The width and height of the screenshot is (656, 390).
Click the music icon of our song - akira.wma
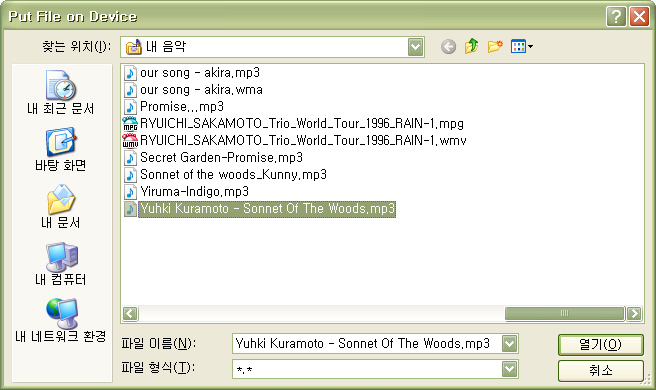(x=130, y=90)
